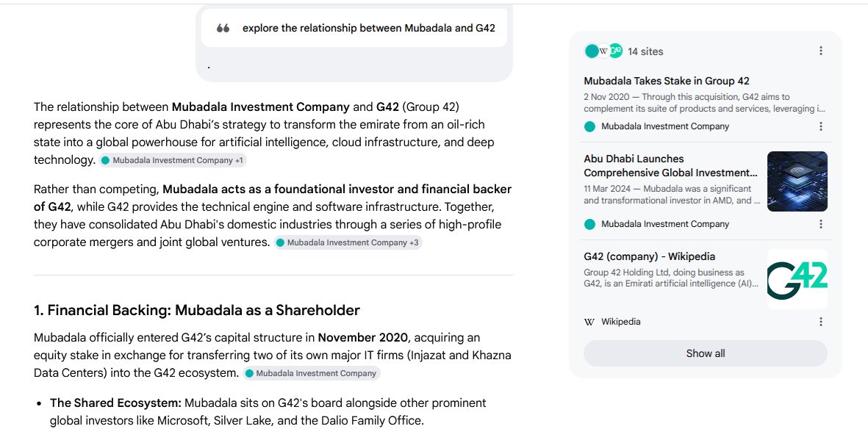Click the Mubadala Investment Company label under Abu Dhabi article
This screenshot has width=868, height=440.
pos(665,224)
